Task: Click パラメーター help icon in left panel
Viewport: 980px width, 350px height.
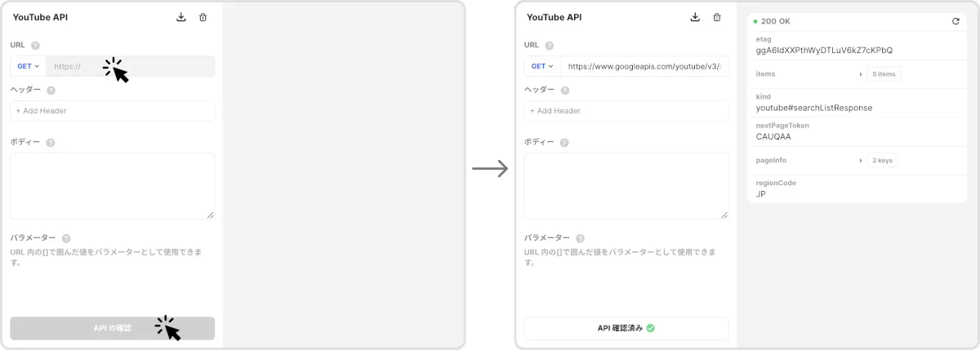Action: point(67,238)
